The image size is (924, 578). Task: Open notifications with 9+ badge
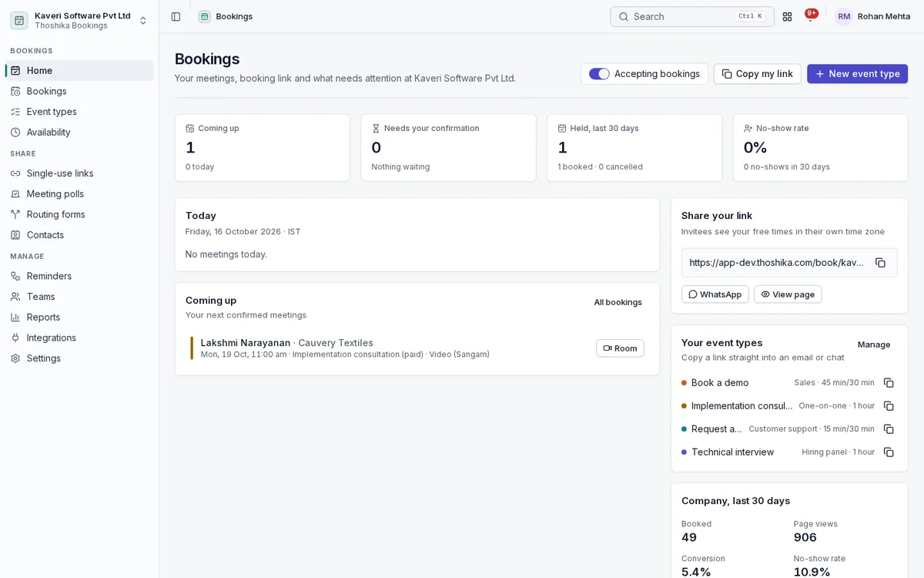click(810, 16)
